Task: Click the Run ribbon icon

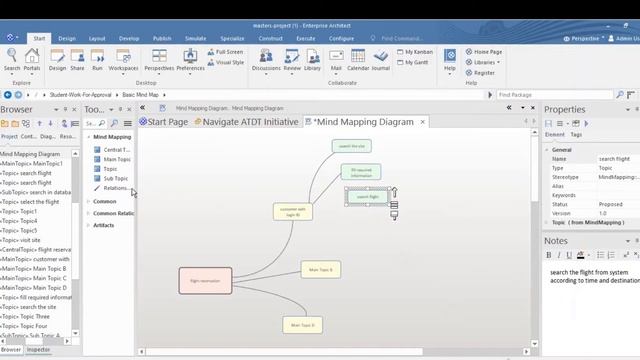Action: [x=97, y=60]
